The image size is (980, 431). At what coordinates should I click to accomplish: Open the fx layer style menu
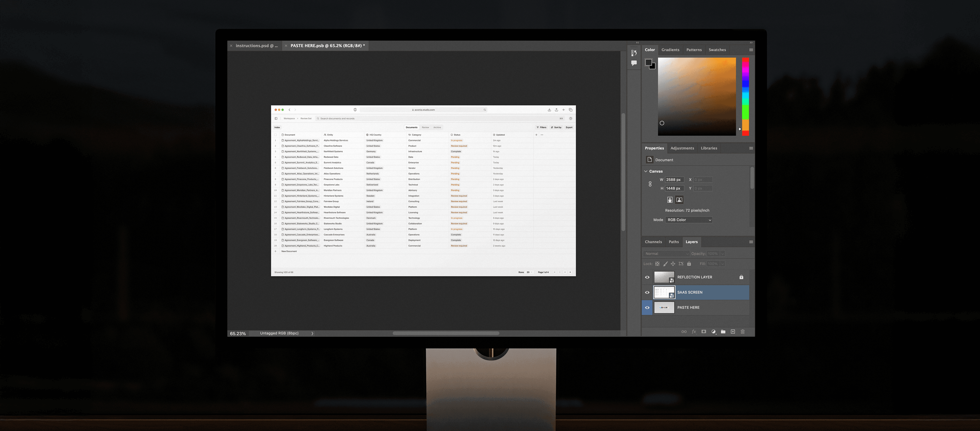pyautogui.click(x=693, y=332)
